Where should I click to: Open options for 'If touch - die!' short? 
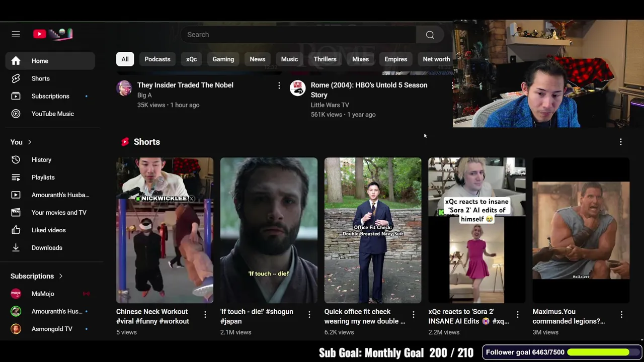(309, 315)
